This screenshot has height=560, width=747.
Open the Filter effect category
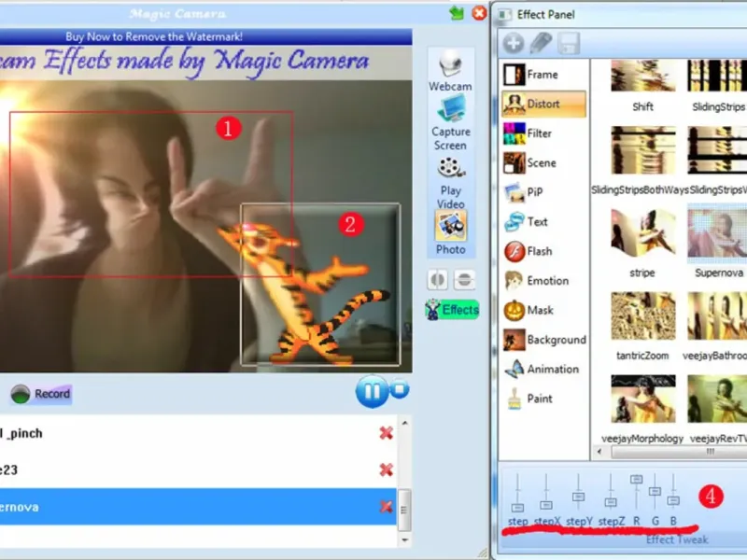tap(543, 133)
